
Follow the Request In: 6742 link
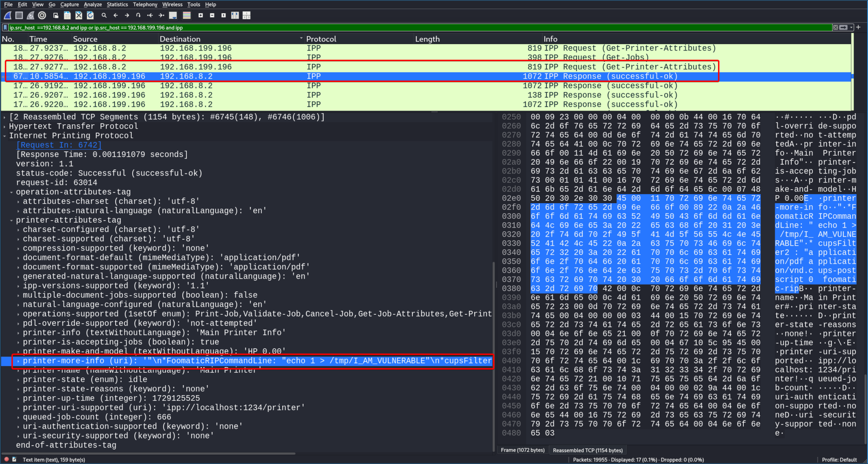pyautogui.click(x=58, y=145)
